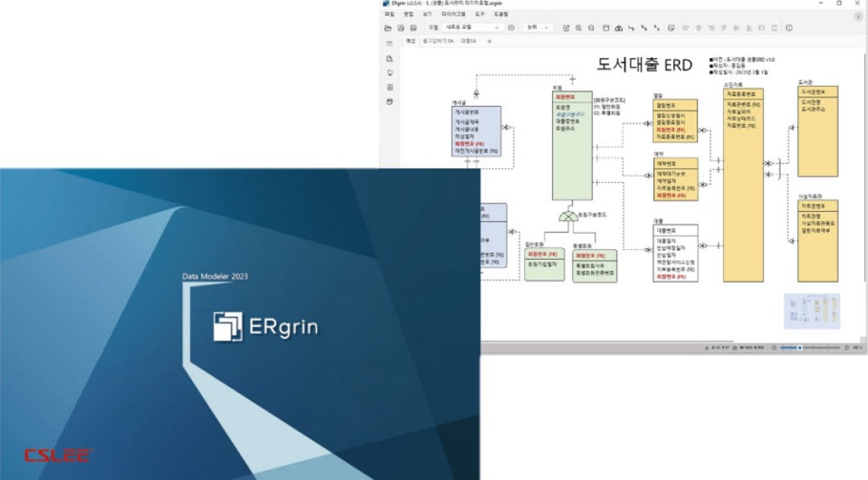
Task: Add a new diagram tab with plus button
Action: pos(490,41)
